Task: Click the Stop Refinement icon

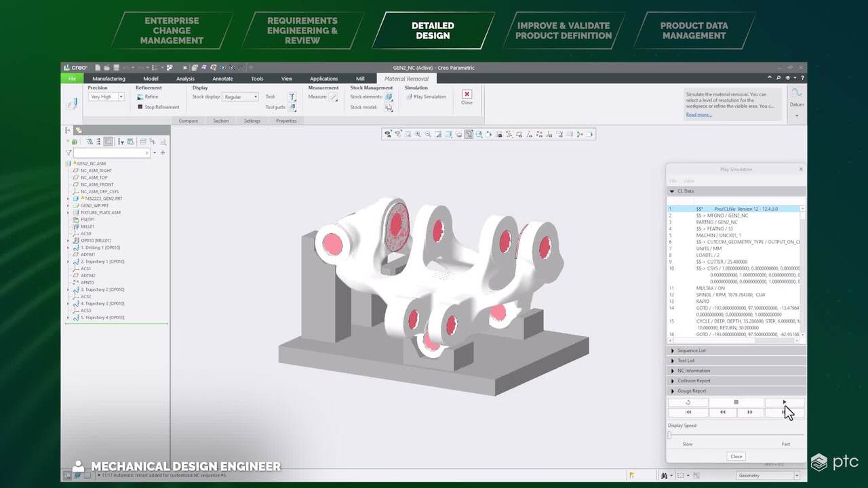Action: coord(140,107)
